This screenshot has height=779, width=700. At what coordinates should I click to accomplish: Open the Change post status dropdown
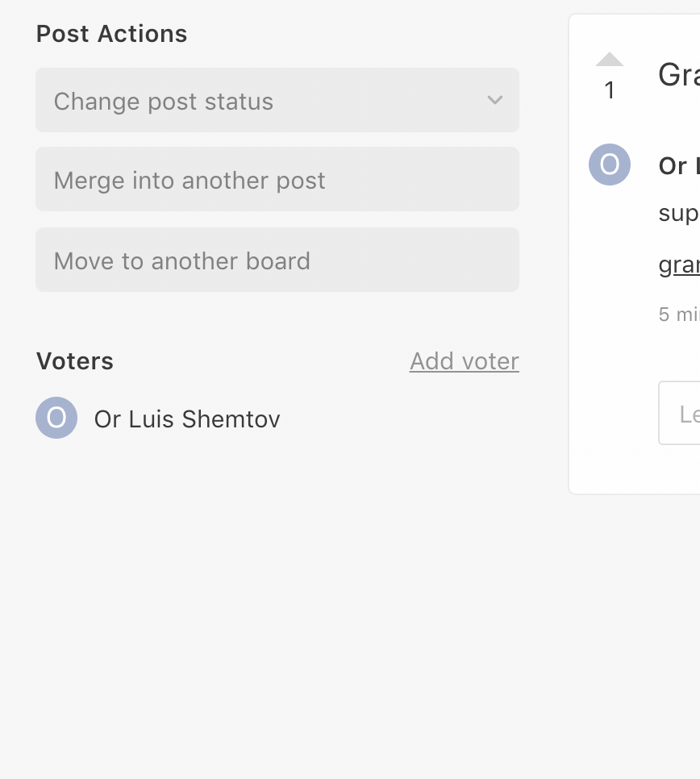(277, 100)
